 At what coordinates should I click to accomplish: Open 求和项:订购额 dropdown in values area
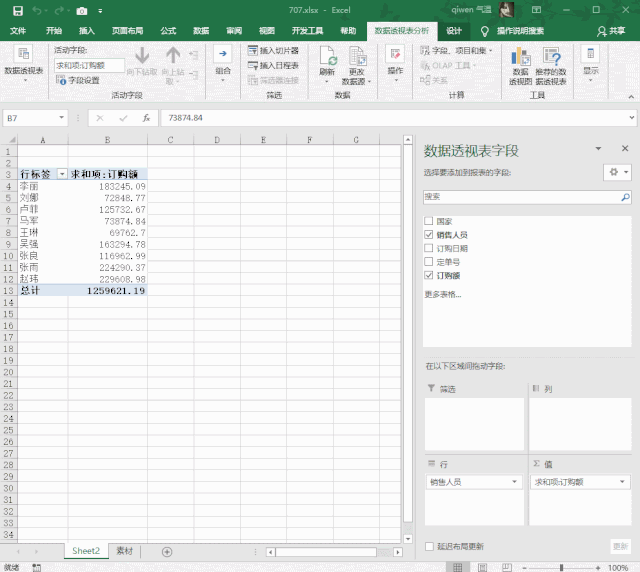coord(622,482)
